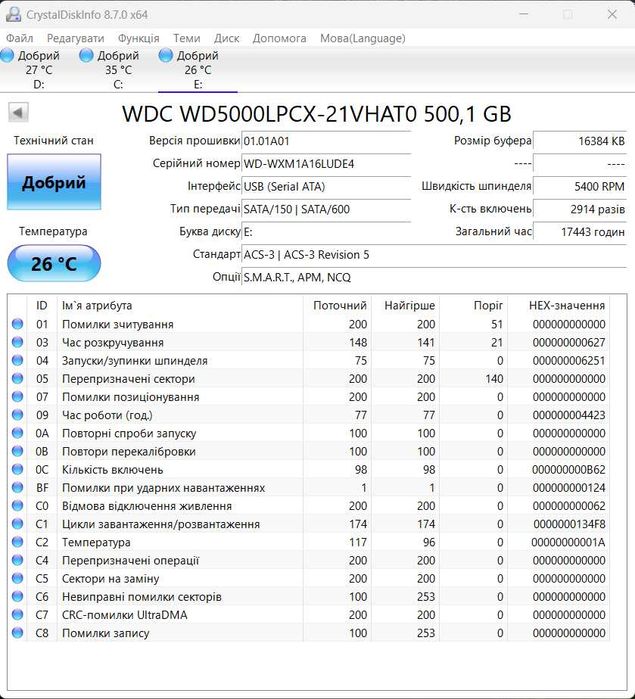Click blue status dot for attribute C1
This screenshot has height=699, width=635.
[17, 524]
